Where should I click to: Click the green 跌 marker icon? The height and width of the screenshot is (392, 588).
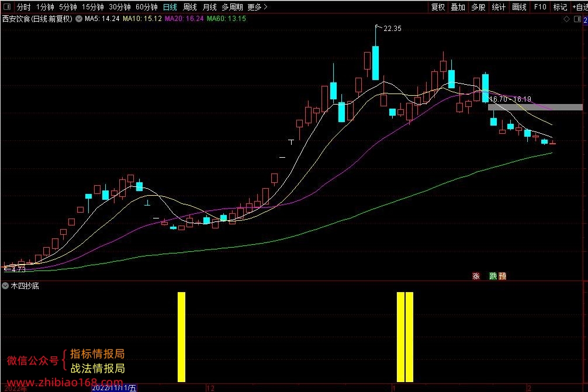[x=493, y=276]
